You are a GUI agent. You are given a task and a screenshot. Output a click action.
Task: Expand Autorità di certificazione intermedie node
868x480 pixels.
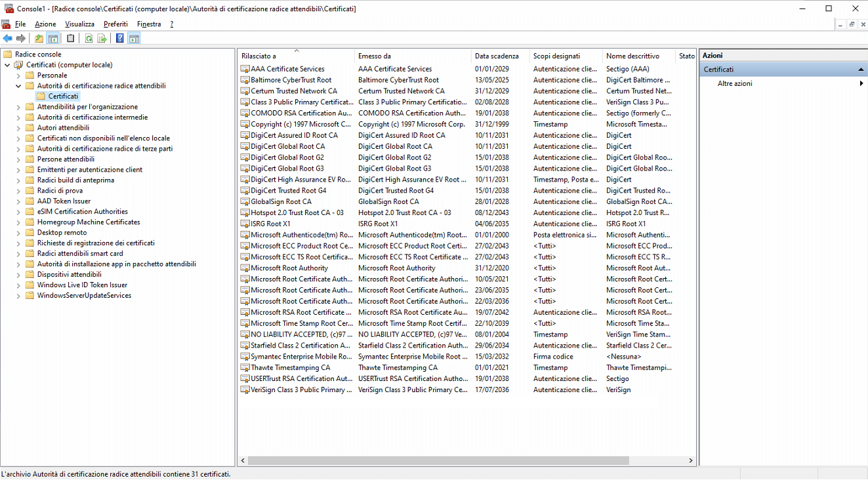pos(18,117)
